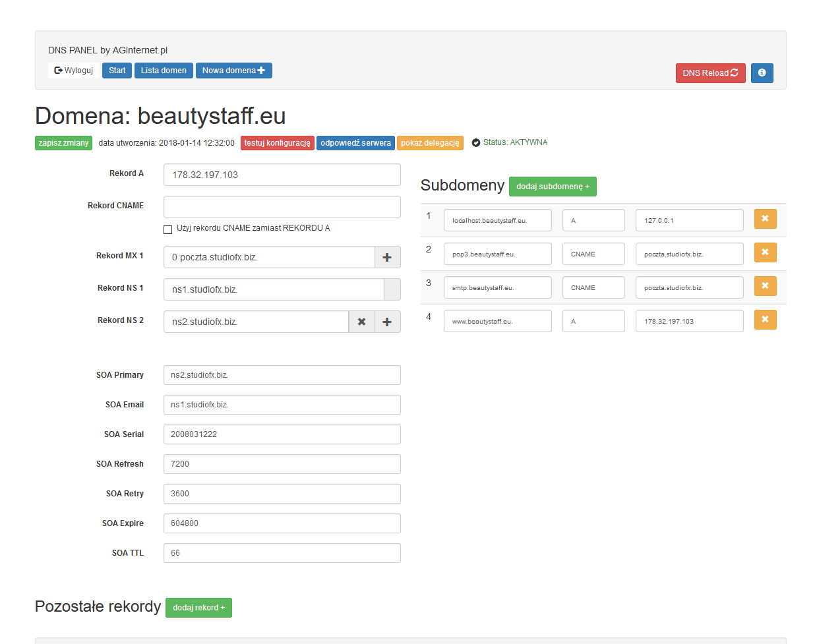Focus the SOA Serial input field
Viewport: 815px width, 644px height.
click(x=282, y=434)
